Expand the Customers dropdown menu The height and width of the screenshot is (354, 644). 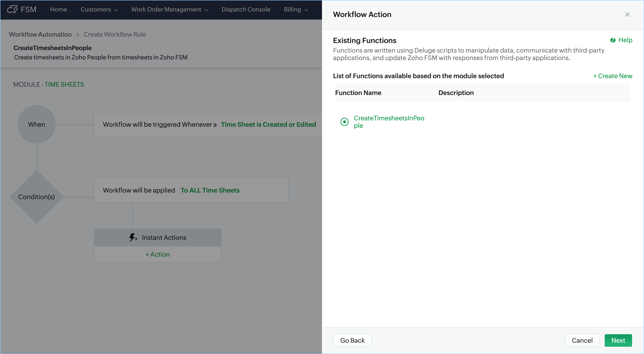click(x=99, y=10)
